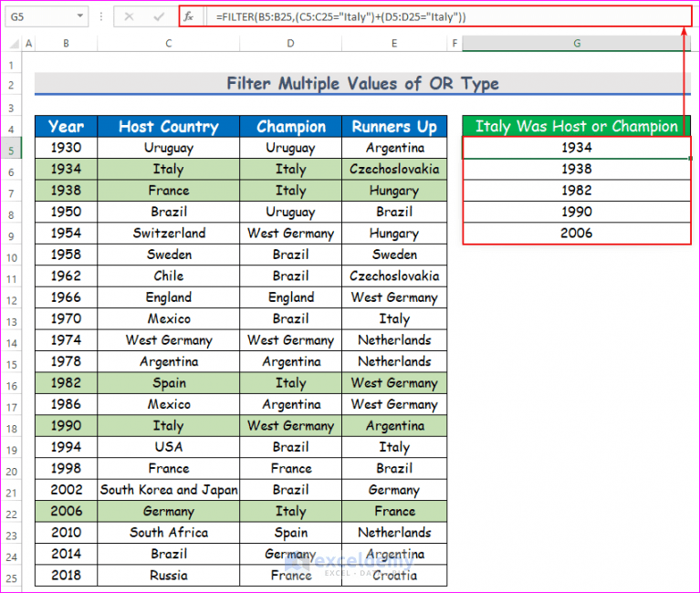Click Italy Was Host or Champion header

click(577, 127)
